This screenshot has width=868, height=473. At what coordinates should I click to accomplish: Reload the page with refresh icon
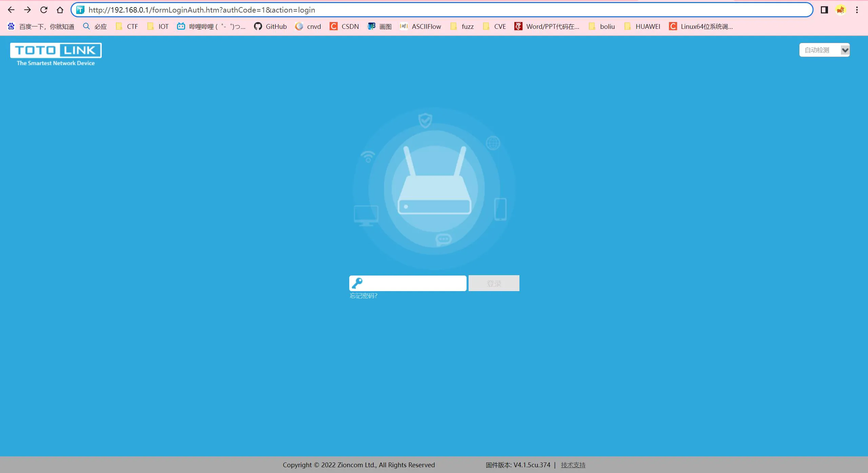coord(44,10)
